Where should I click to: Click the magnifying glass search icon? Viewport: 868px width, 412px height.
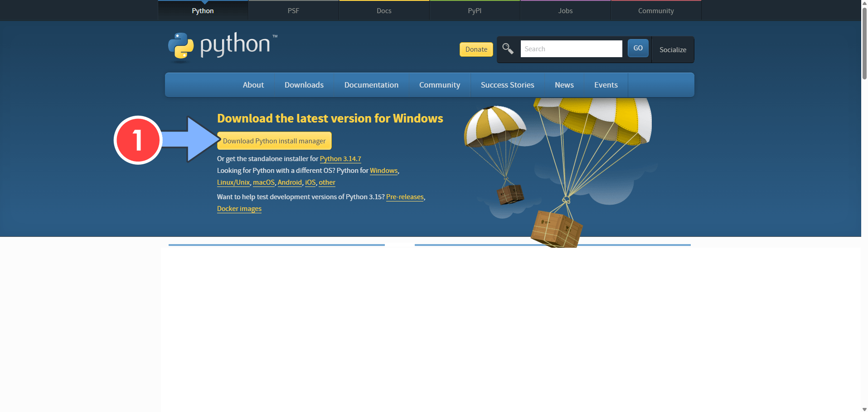(508, 49)
